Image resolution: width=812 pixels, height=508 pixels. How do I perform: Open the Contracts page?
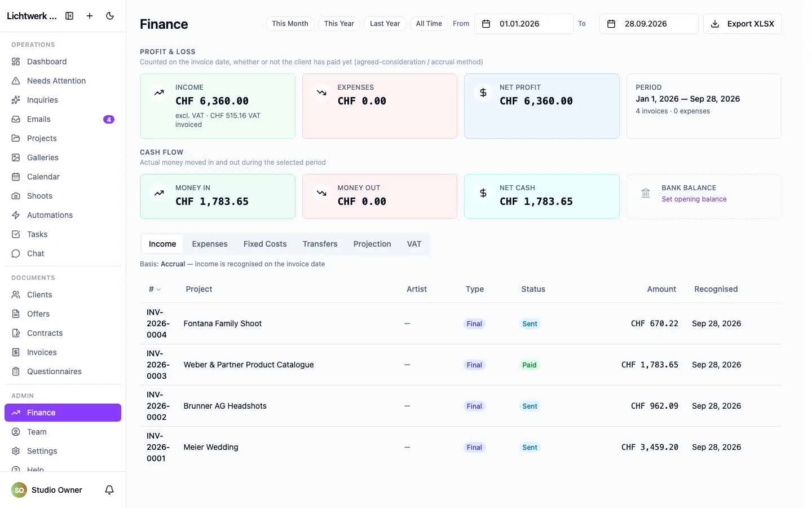63,333
